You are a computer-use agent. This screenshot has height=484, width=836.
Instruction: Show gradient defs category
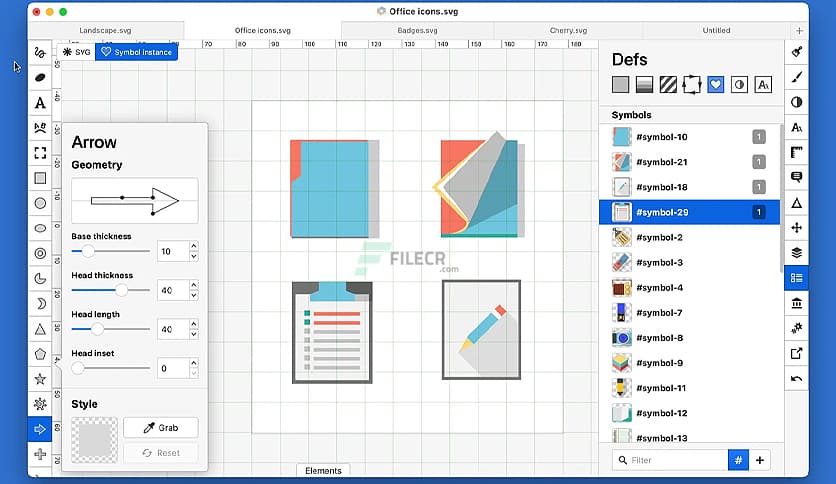tap(644, 85)
